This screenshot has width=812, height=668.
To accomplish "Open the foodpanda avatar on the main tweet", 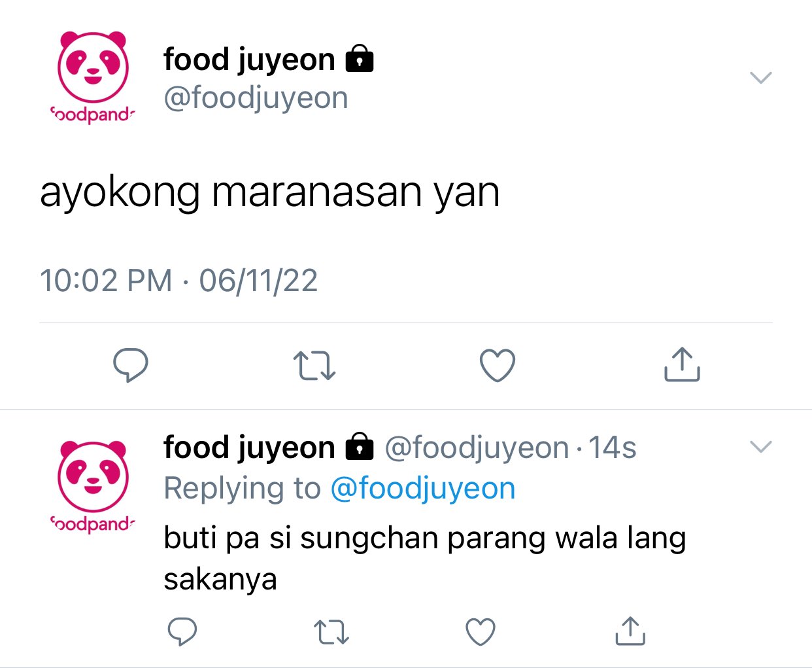I will pos(93,77).
